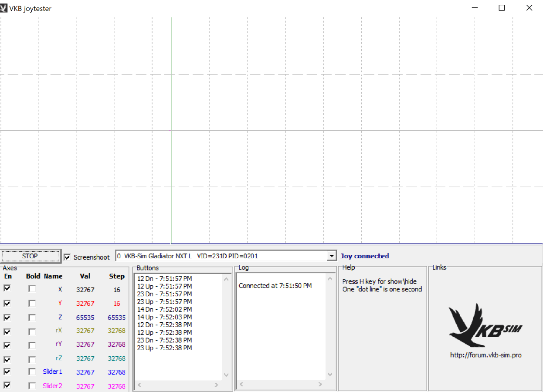This screenshot has height=392, width=543.
Task: Click the Log panel scroll-left arrow
Action: tap(241, 385)
